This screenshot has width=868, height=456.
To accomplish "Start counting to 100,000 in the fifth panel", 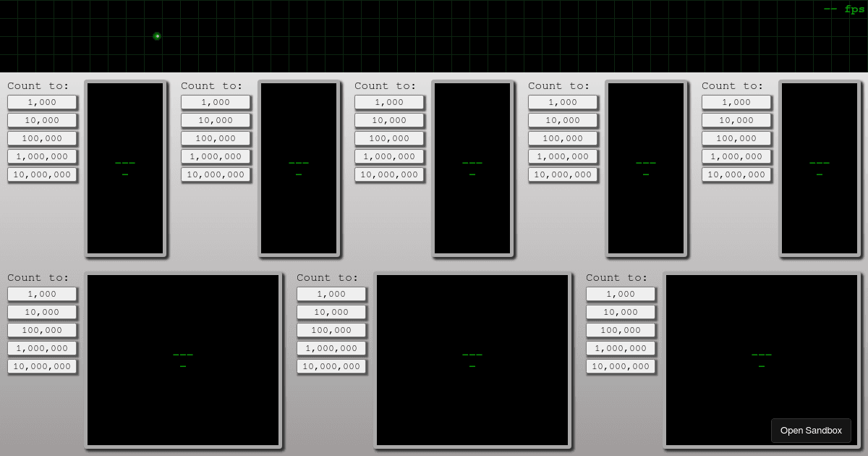I will (x=736, y=138).
